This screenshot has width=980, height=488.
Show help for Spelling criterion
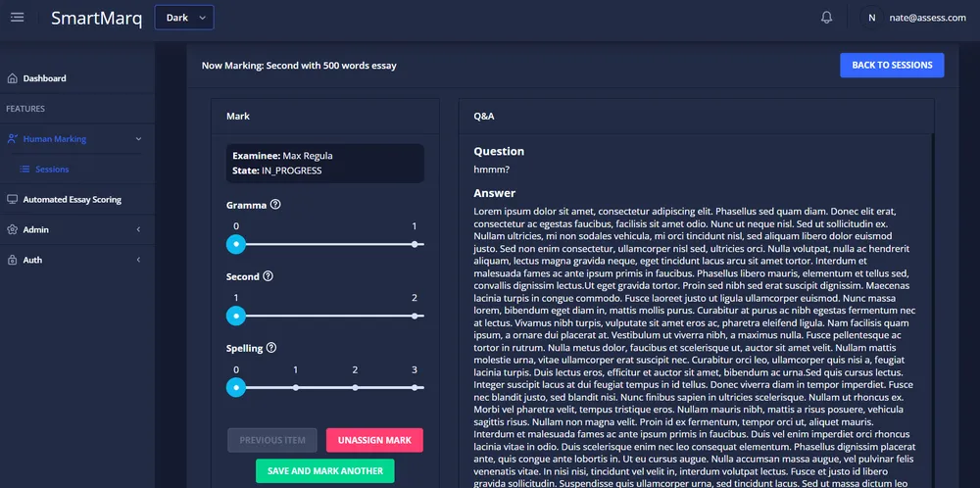(271, 348)
